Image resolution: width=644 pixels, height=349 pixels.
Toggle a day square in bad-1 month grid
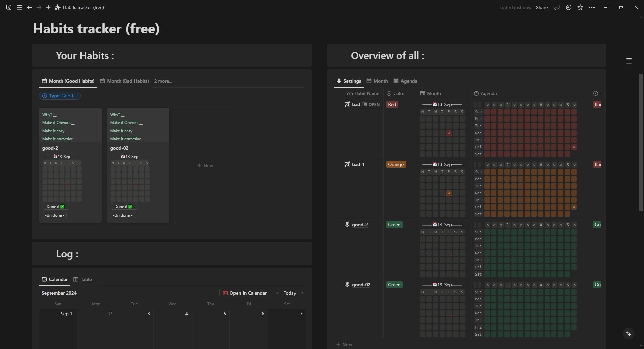449,193
